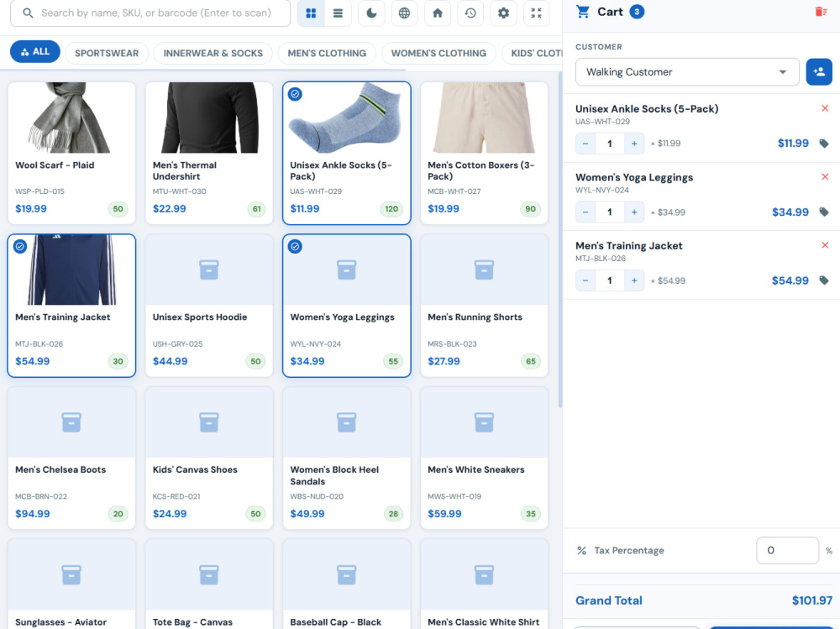The width and height of the screenshot is (840, 629).
Task: Focus the product search field
Action: 150,13
